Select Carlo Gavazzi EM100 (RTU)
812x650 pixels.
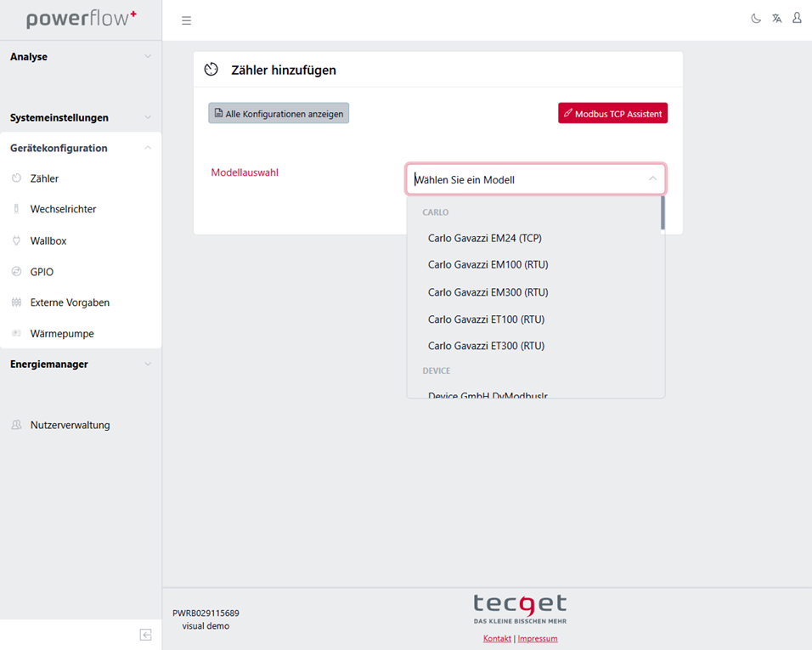click(x=534, y=264)
